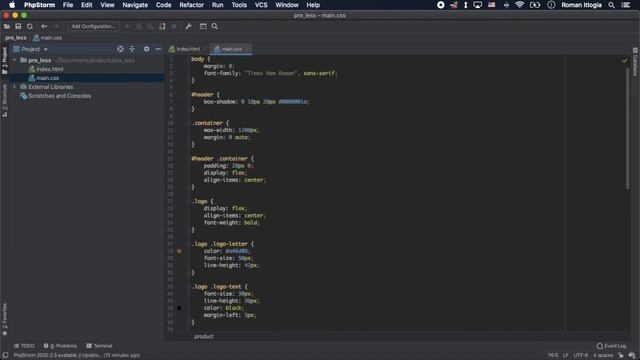This screenshot has width=640, height=360.
Task: Click the Save All toolbar icon
Action: [18, 26]
